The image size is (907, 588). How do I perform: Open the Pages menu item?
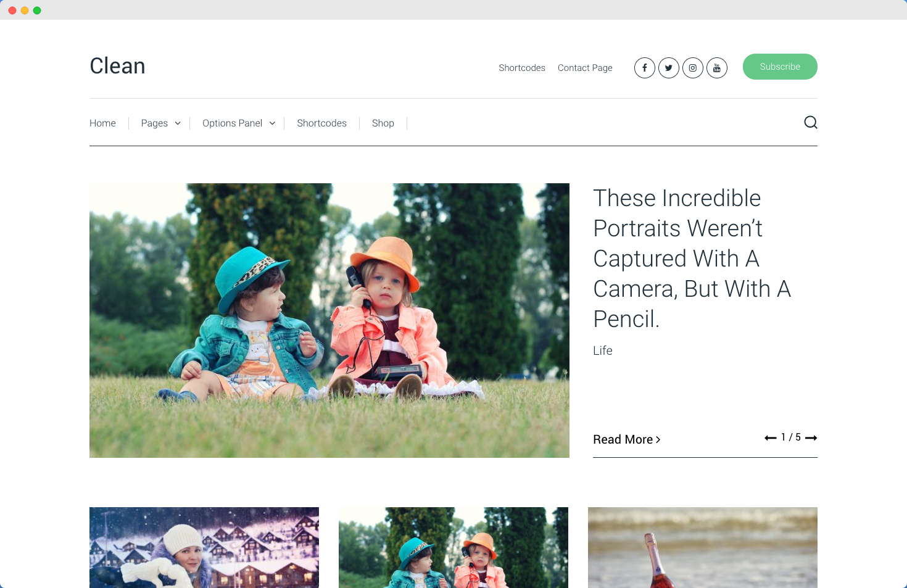click(x=154, y=123)
